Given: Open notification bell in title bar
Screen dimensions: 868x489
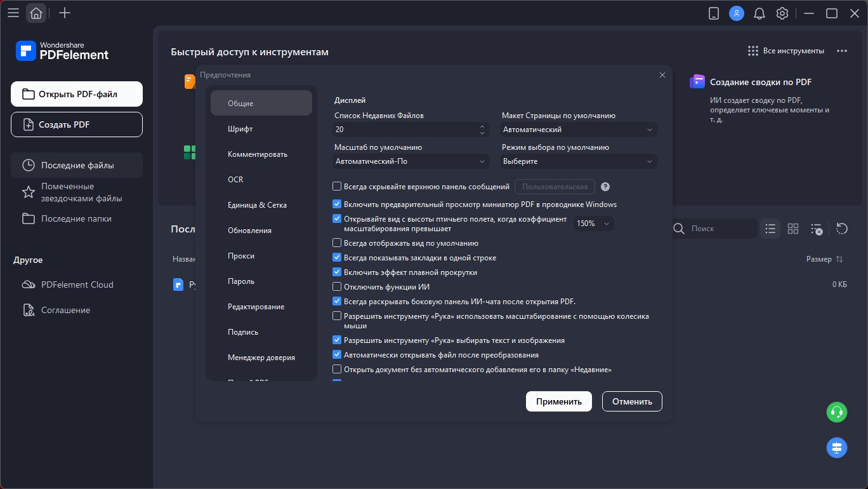Looking at the screenshot, I should 760,13.
